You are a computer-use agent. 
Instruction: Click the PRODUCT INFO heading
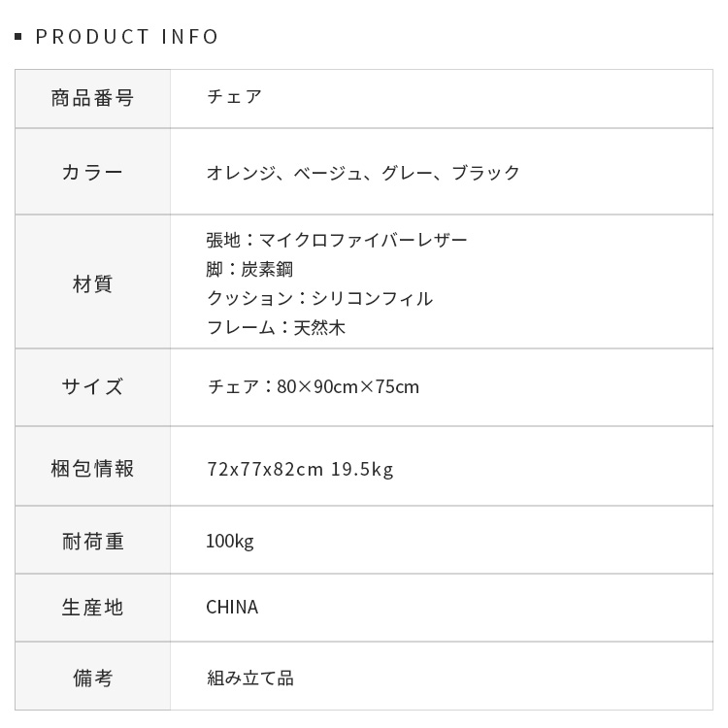tap(127, 37)
